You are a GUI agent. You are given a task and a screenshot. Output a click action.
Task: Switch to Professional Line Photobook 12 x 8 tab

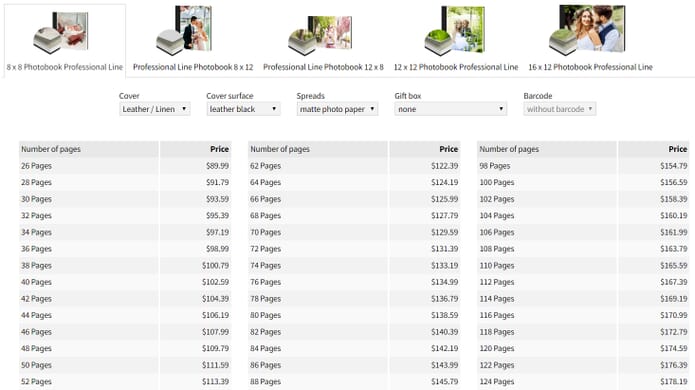323,67
